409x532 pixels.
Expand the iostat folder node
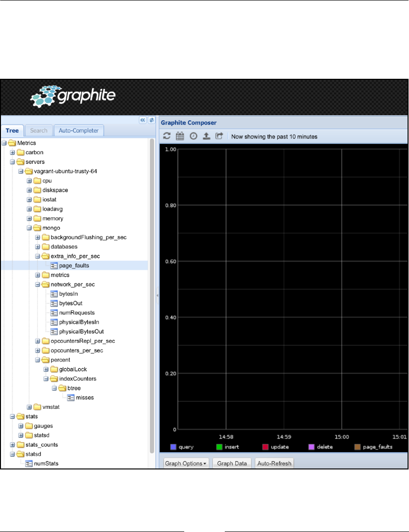click(29, 200)
